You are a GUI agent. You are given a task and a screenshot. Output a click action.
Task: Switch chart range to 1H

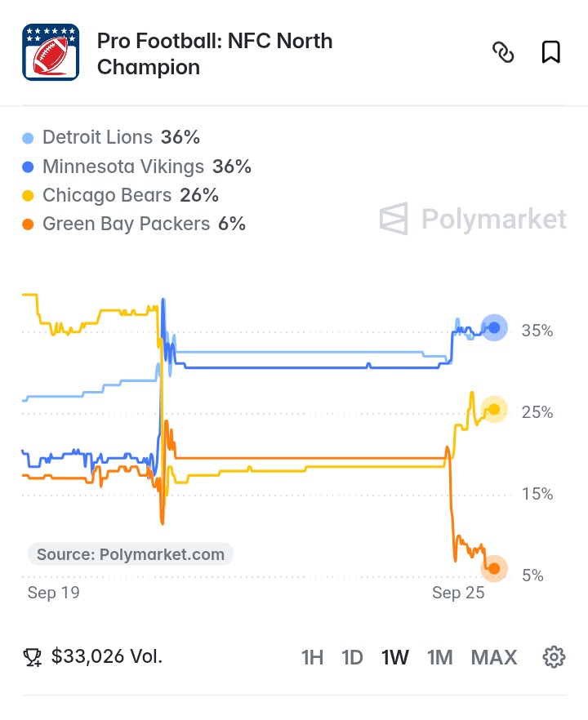tap(312, 657)
